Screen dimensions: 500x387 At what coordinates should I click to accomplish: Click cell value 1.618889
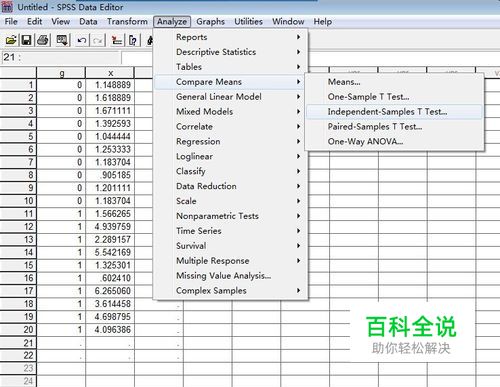tap(110, 98)
